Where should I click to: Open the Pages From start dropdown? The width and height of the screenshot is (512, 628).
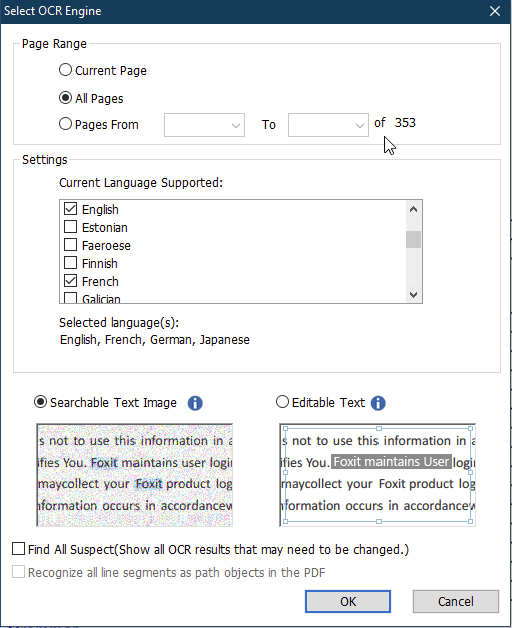tap(204, 125)
